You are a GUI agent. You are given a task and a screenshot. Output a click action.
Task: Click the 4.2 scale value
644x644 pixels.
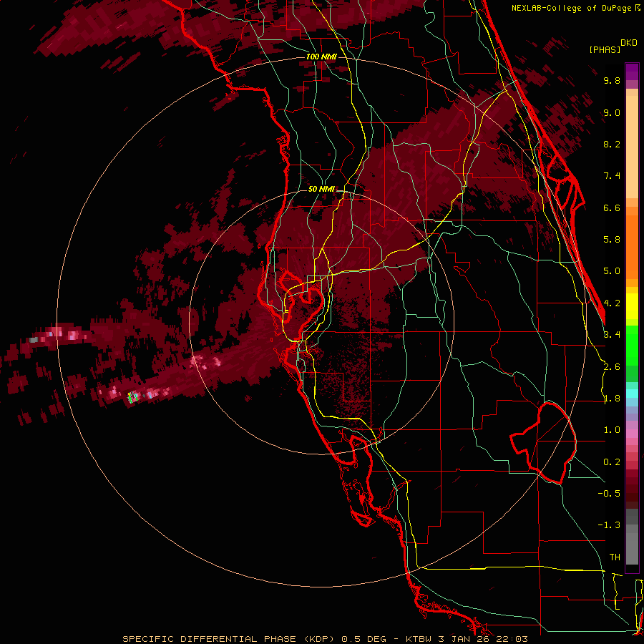pyautogui.click(x=612, y=303)
